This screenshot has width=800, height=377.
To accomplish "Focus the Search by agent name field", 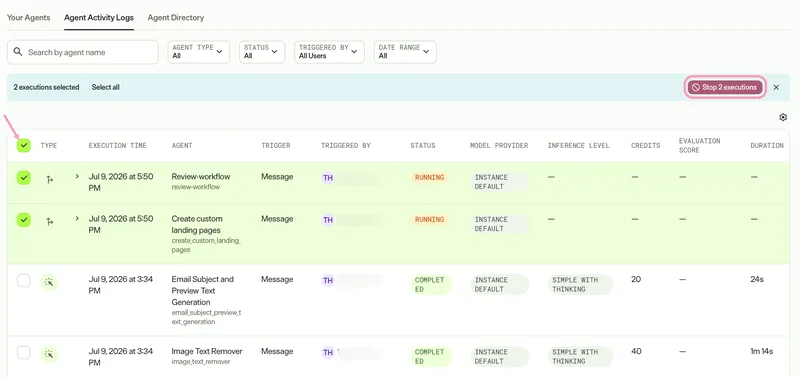I will click(83, 52).
